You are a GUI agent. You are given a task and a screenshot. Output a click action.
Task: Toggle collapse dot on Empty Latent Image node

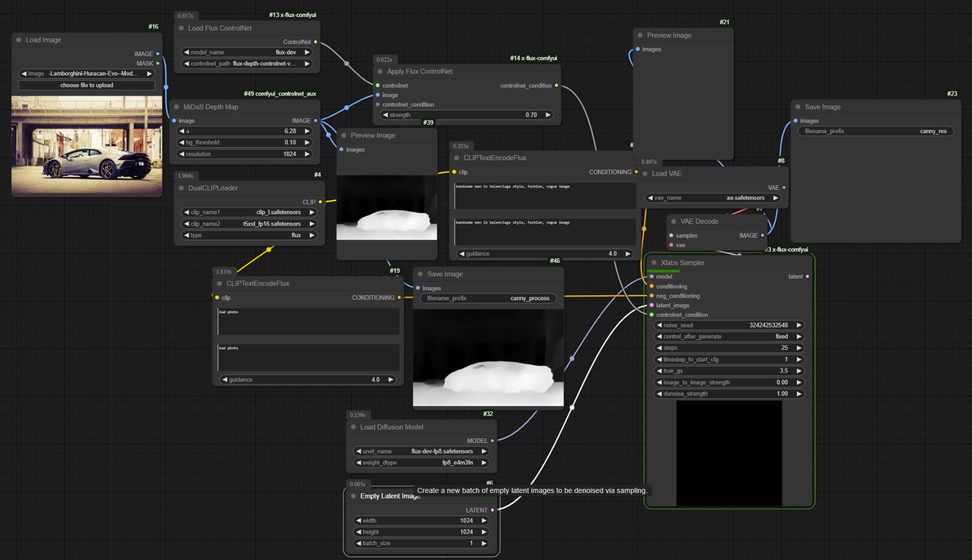pyautogui.click(x=353, y=496)
